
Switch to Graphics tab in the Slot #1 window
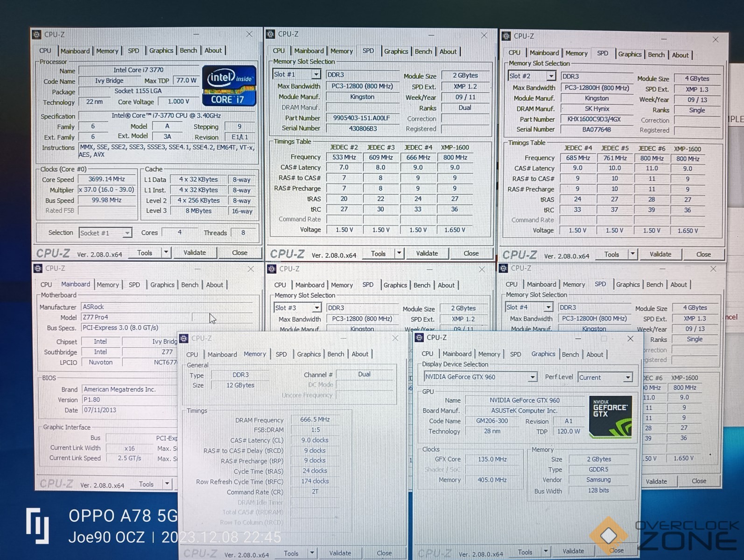(x=396, y=51)
